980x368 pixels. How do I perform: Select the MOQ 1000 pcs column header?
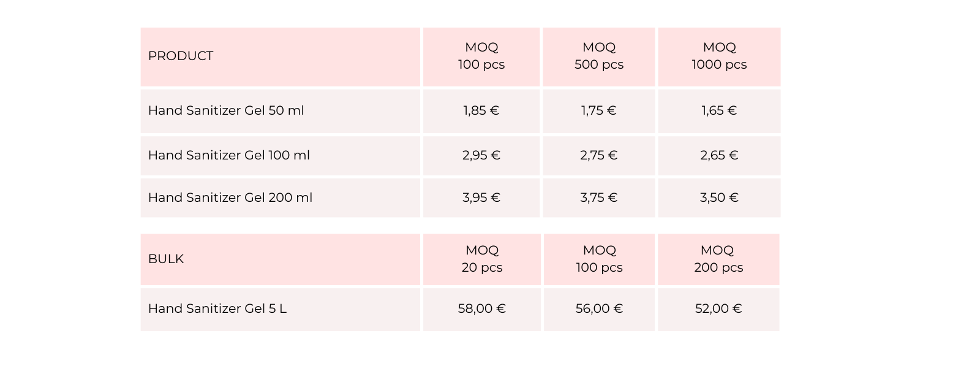pyautogui.click(x=719, y=56)
